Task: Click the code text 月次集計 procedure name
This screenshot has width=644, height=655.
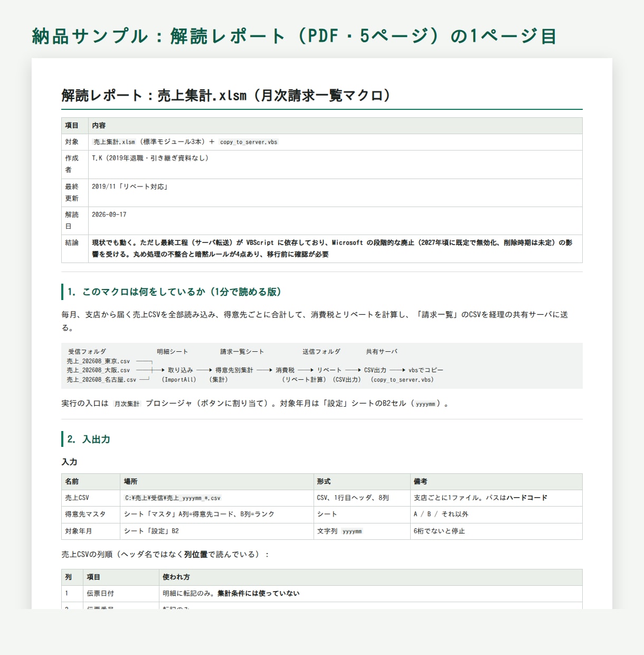Action: 127,404
